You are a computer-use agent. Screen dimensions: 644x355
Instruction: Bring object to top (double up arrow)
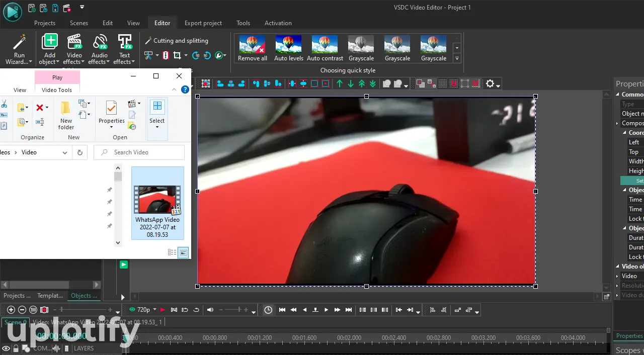click(x=362, y=83)
